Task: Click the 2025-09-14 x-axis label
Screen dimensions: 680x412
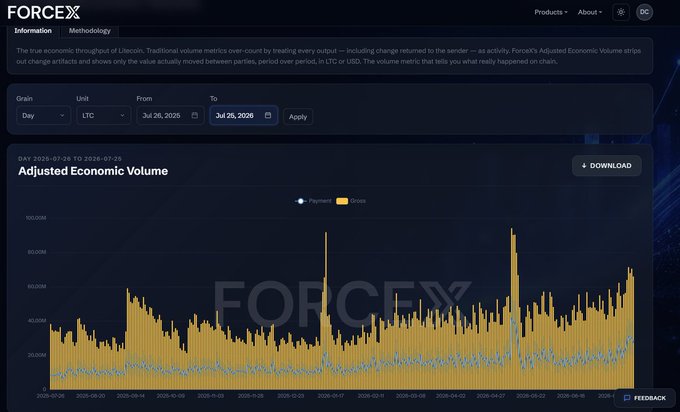Action: (131, 396)
